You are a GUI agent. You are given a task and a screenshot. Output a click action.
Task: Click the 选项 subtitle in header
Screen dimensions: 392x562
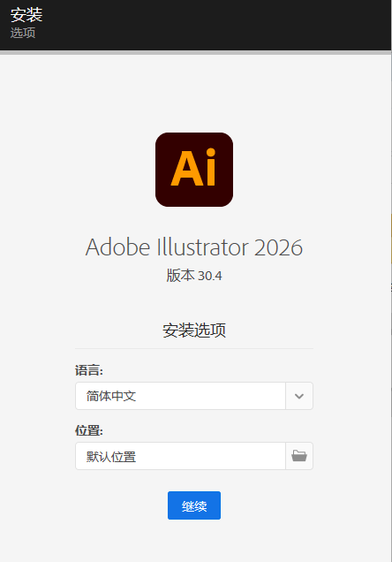pos(23,33)
